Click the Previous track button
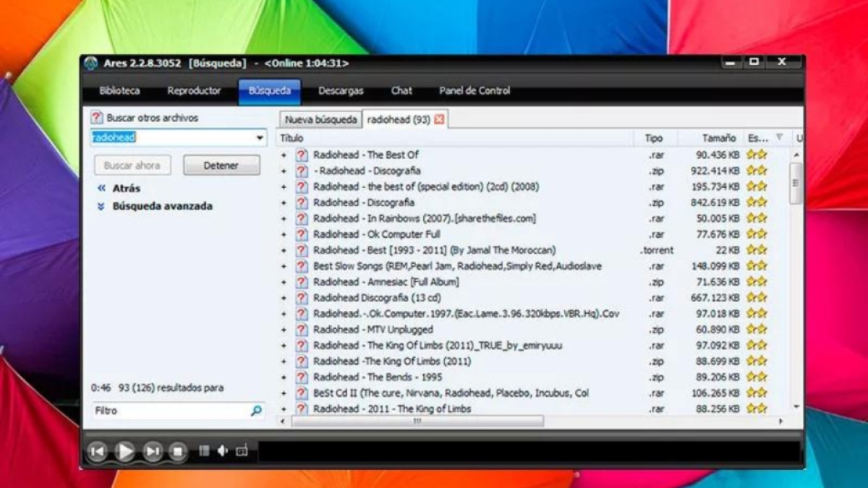The image size is (868, 488). pyautogui.click(x=97, y=452)
